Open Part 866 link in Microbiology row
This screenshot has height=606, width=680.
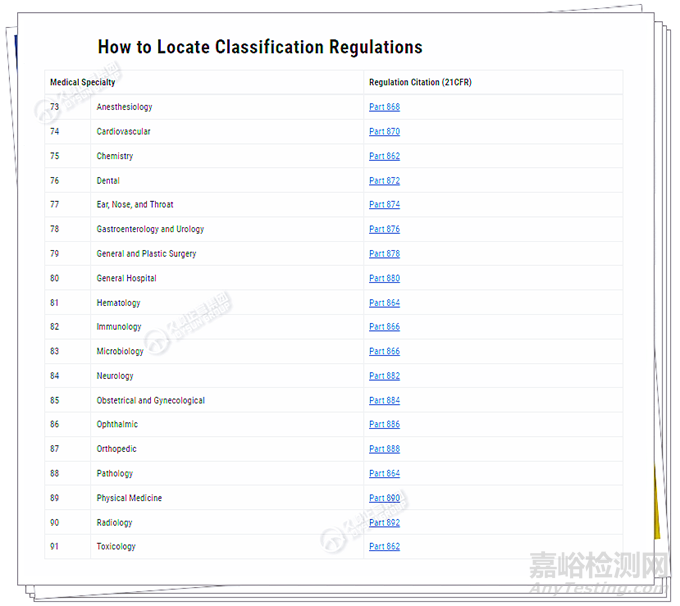pos(384,351)
